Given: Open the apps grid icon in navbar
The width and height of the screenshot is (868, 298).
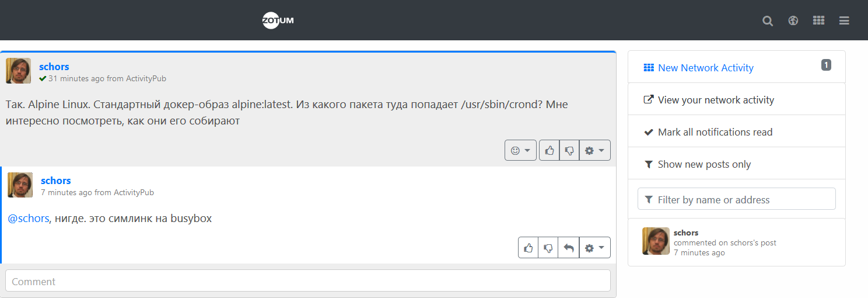Looking at the screenshot, I should click(x=818, y=20).
